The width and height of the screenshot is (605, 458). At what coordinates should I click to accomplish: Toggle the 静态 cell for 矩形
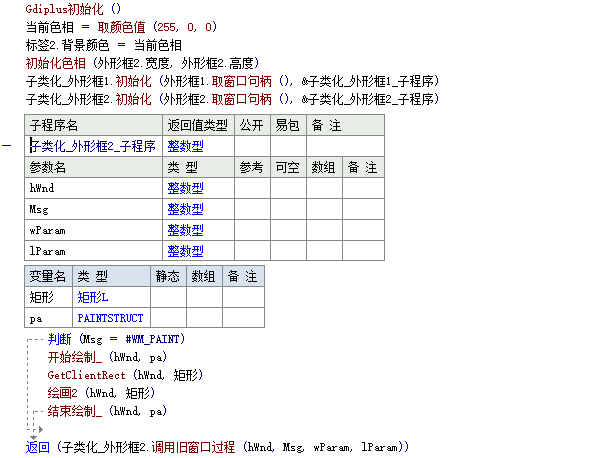coord(168,297)
